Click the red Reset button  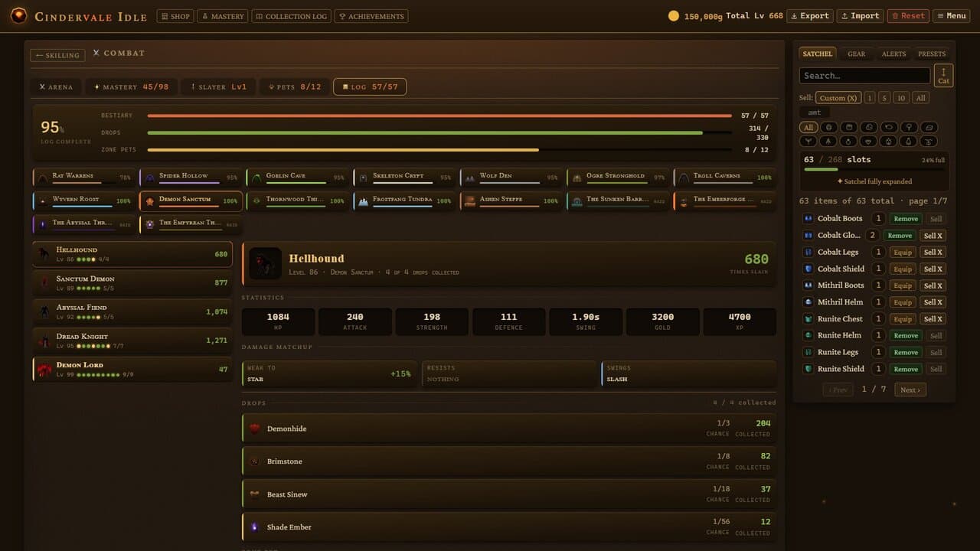pyautogui.click(x=907, y=16)
